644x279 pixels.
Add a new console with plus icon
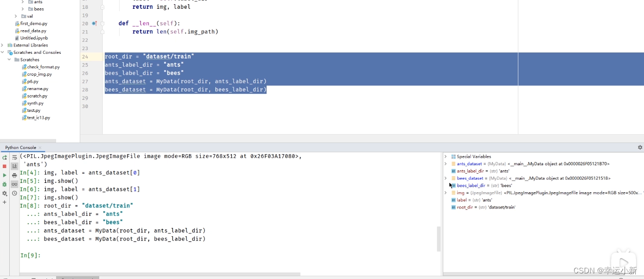[5, 202]
